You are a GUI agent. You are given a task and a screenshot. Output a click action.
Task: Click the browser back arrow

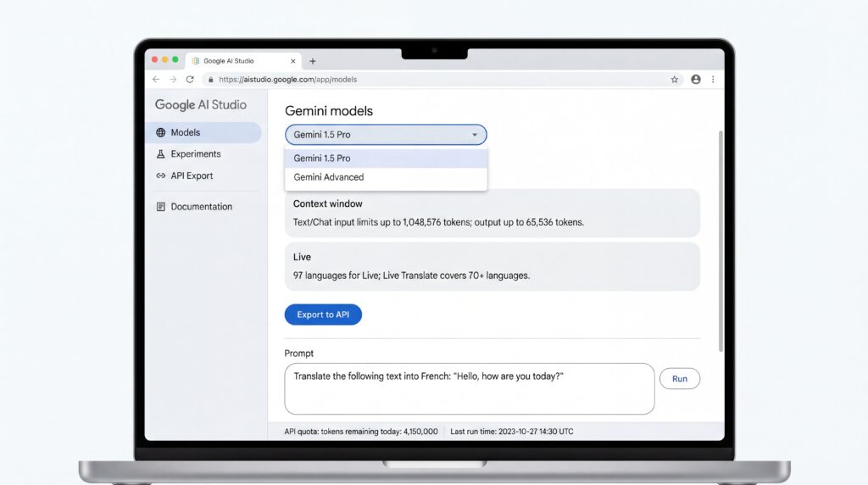coord(156,79)
